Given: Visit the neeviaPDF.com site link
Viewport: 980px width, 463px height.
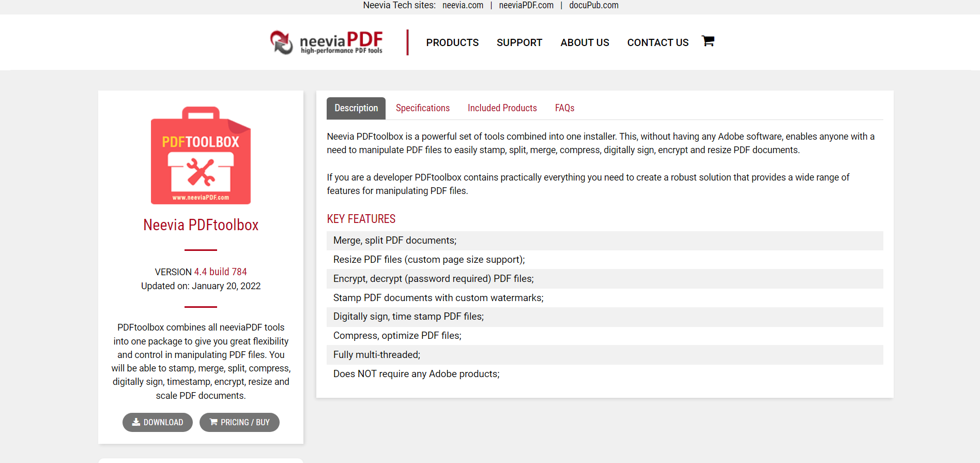Looking at the screenshot, I should tap(526, 5).
